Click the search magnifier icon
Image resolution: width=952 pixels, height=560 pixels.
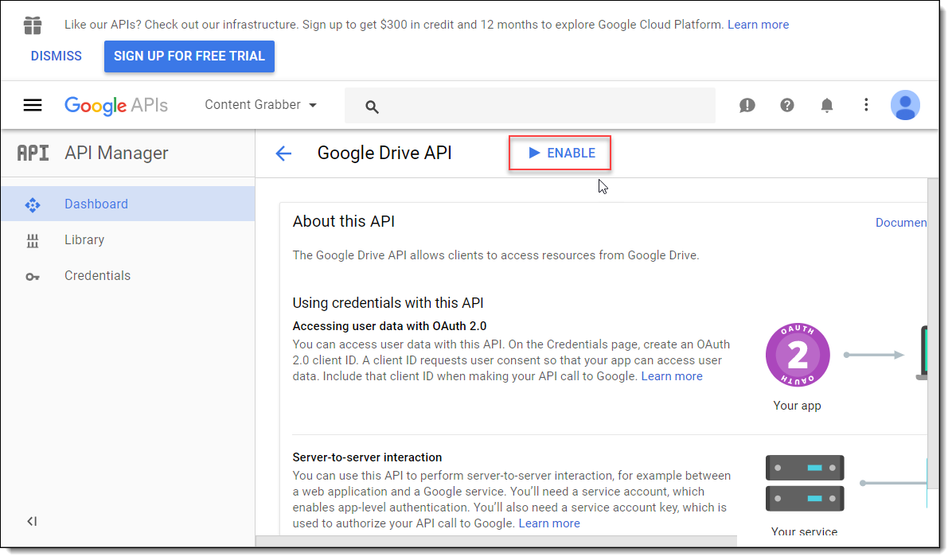pos(372,107)
